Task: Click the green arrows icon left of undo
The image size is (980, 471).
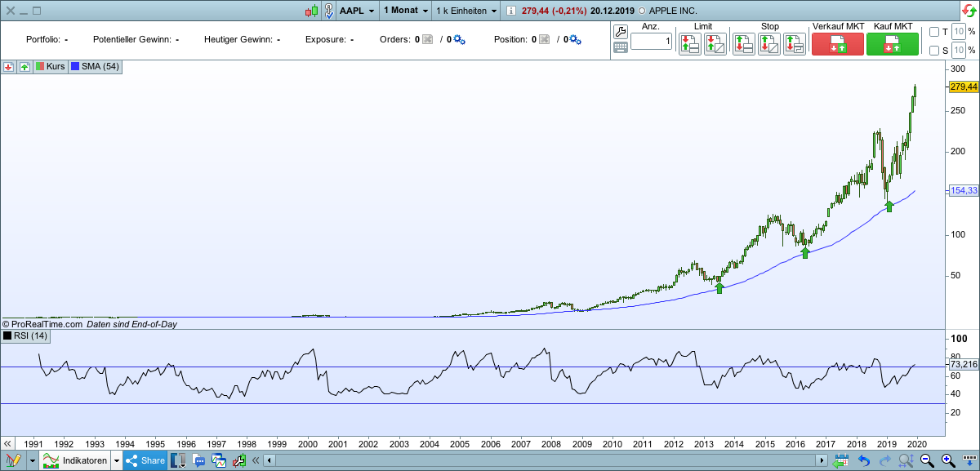Action: tap(841, 460)
